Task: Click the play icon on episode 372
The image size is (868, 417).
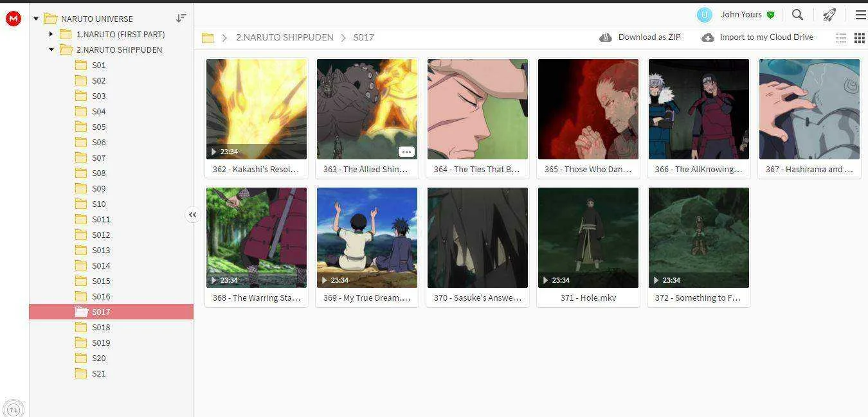Action: coord(656,281)
